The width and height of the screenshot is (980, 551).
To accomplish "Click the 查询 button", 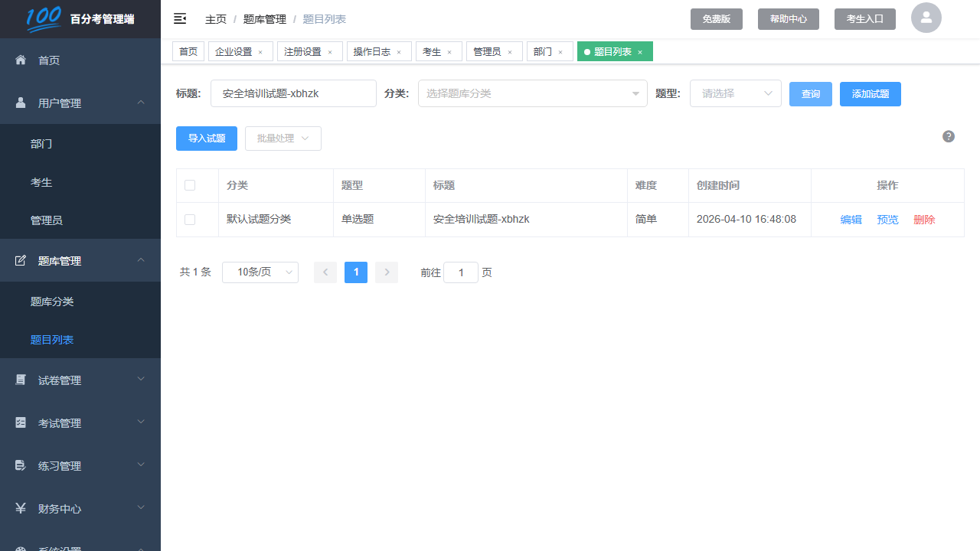I will click(x=811, y=94).
